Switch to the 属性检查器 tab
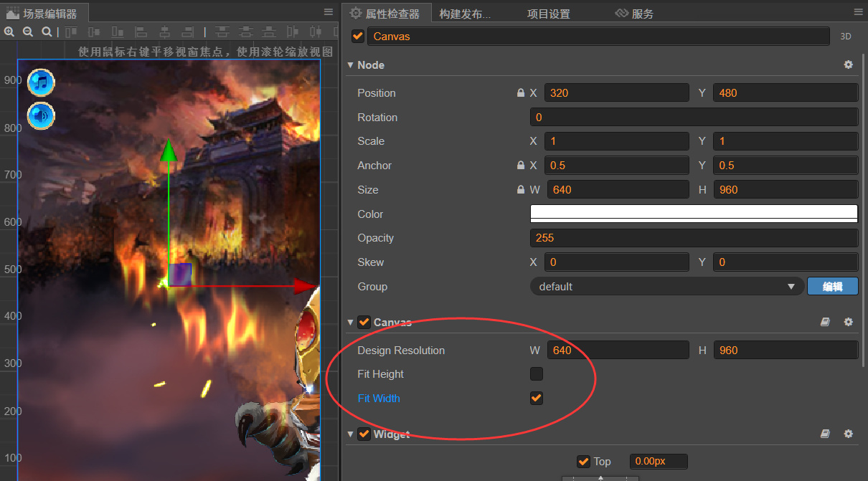The image size is (868, 481). pos(386,13)
